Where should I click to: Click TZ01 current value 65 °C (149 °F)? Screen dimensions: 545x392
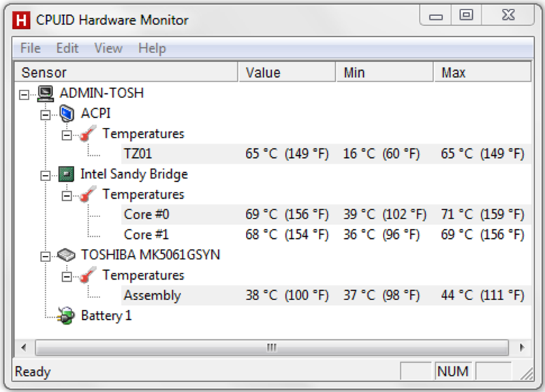[x=287, y=154]
